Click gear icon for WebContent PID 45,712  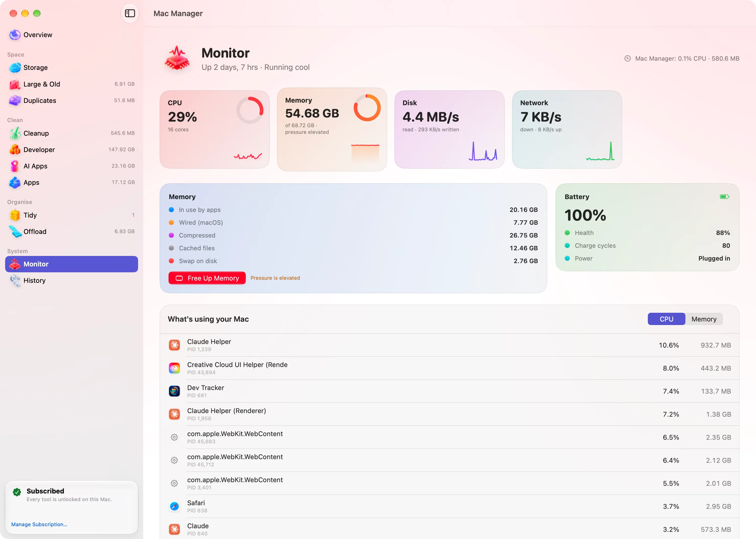click(174, 460)
